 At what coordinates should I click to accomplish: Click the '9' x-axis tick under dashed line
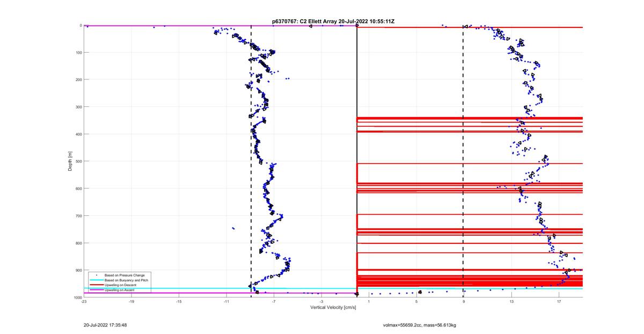(x=464, y=302)
